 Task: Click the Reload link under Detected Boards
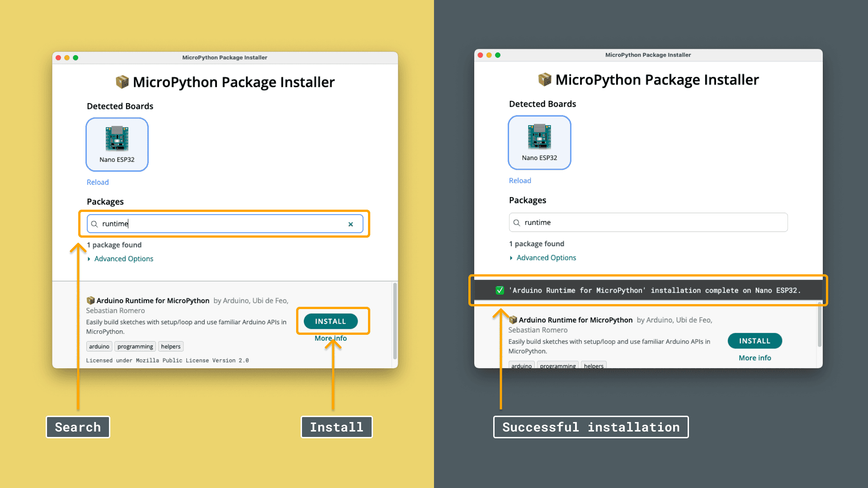pyautogui.click(x=98, y=182)
